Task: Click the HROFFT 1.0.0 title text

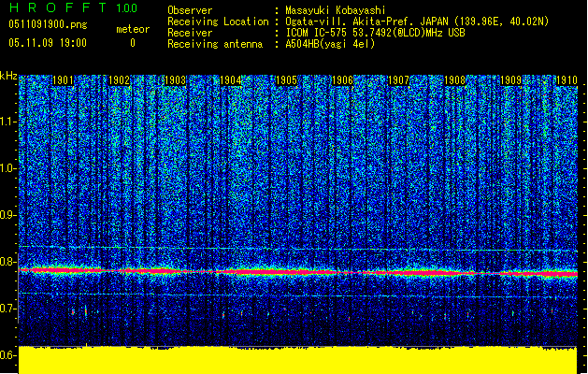Action: pos(73,7)
